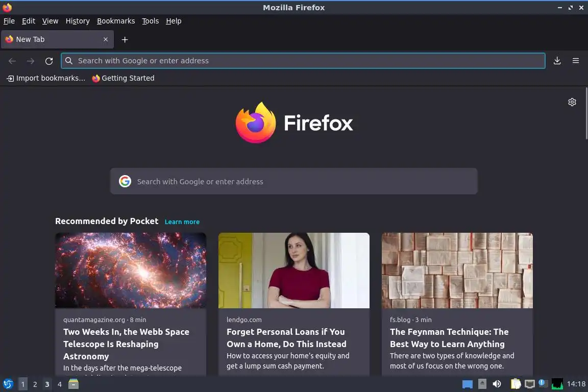Open the History menu

click(78, 21)
